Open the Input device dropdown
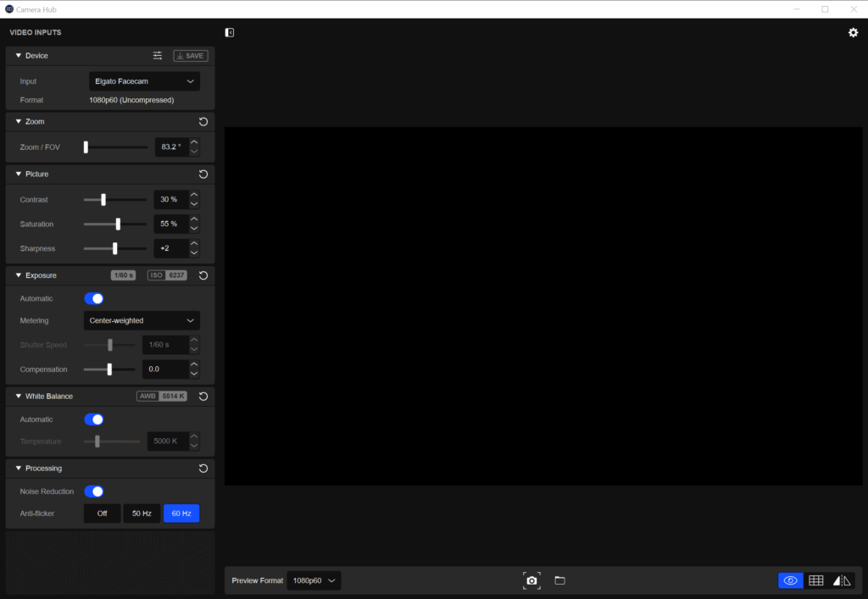868x599 pixels. [x=144, y=81]
